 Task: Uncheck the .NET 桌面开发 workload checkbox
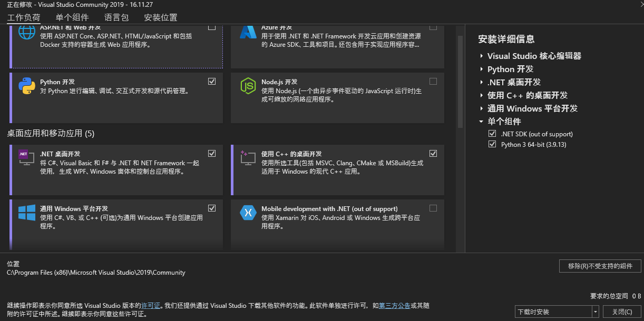coord(212,154)
